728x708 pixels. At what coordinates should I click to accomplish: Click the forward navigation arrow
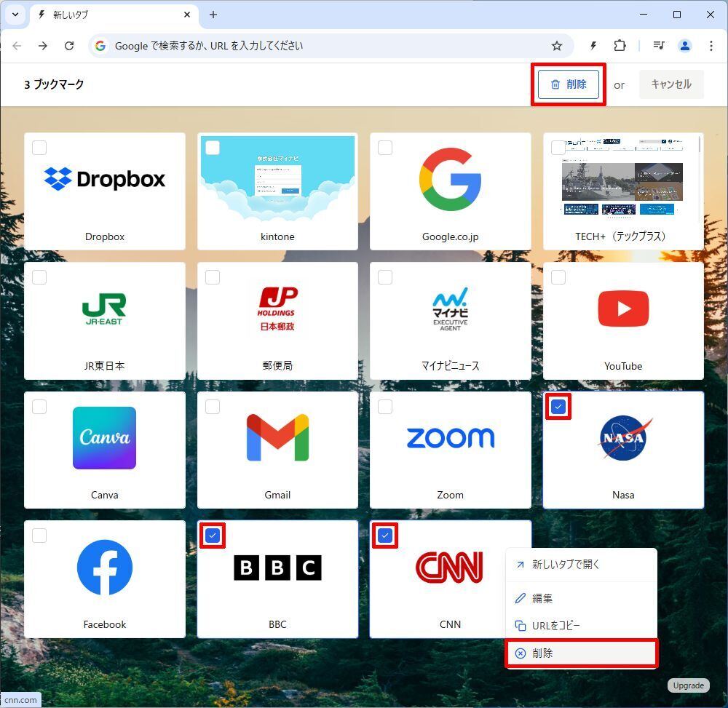[x=43, y=45]
